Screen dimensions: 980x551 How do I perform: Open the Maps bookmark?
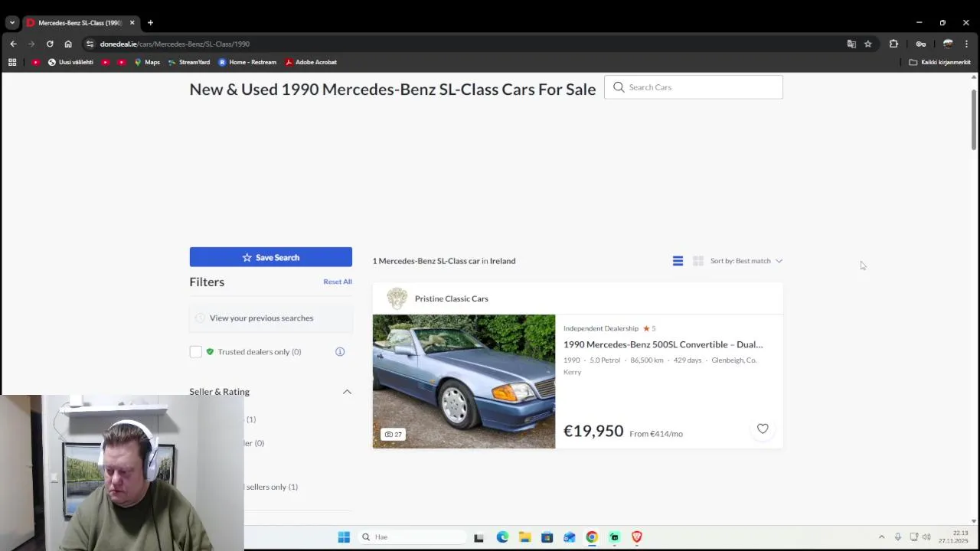point(147,62)
